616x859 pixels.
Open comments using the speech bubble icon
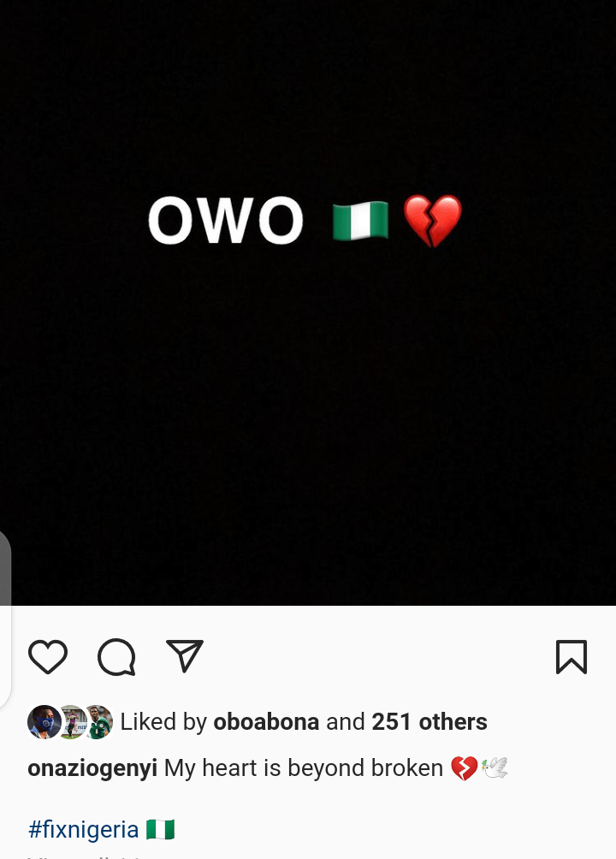[116, 657]
